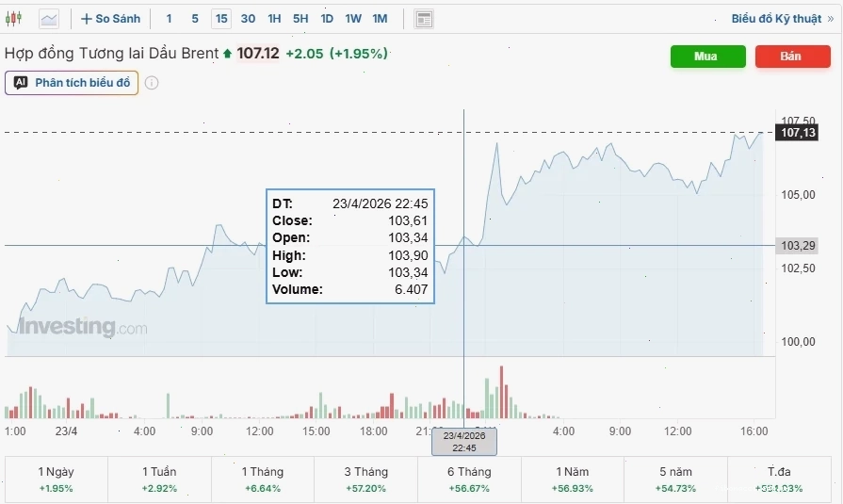Viewport: 843px width, 504px height.
Task: Click the 23/4/2026 22:45 time marker
Action: (464, 442)
